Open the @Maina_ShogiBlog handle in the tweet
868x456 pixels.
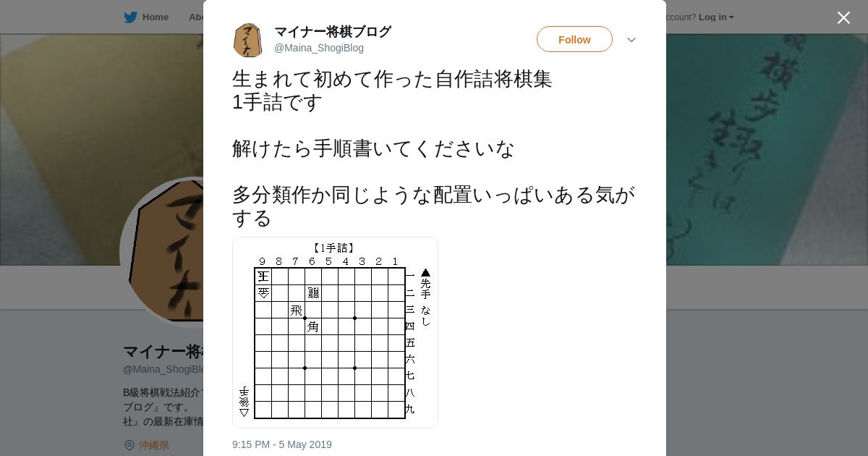tap(318, 48)
